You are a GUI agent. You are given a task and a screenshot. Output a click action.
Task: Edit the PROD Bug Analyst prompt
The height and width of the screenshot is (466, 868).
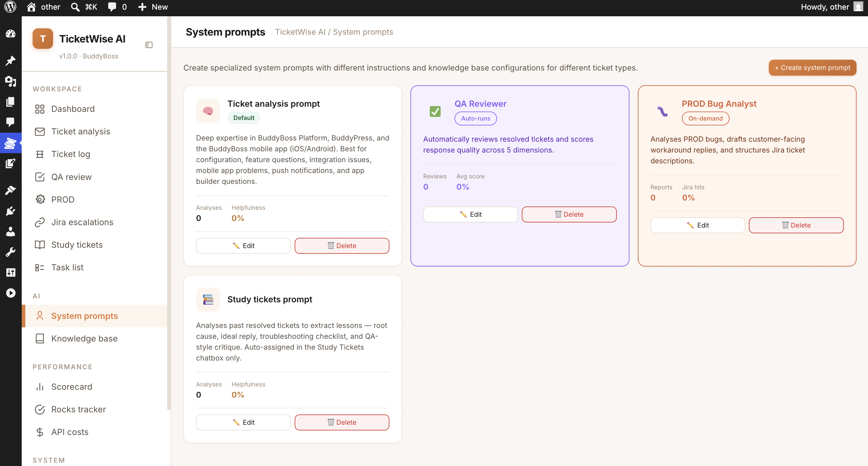(x=698, y=225)
